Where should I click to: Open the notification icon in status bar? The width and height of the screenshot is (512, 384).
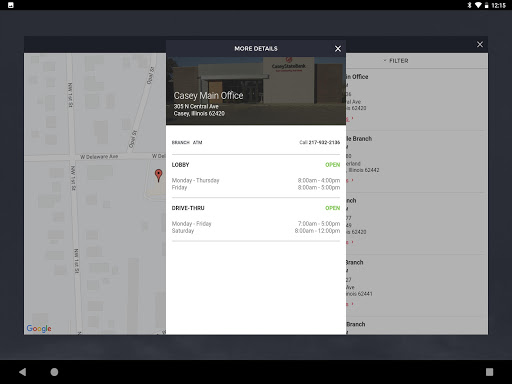(11, 5)
